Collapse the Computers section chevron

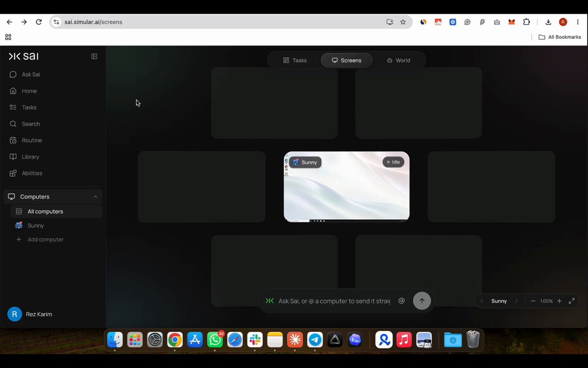[96, 197]
